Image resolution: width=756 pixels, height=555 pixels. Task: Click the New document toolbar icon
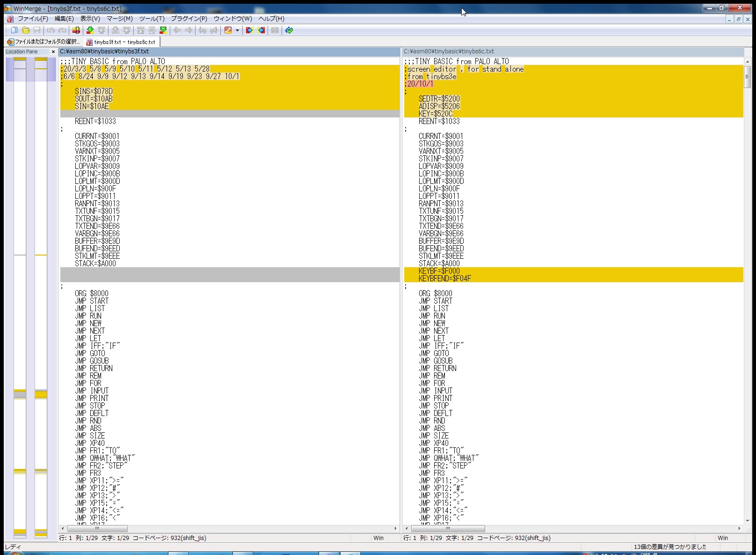tap(15, 30)
